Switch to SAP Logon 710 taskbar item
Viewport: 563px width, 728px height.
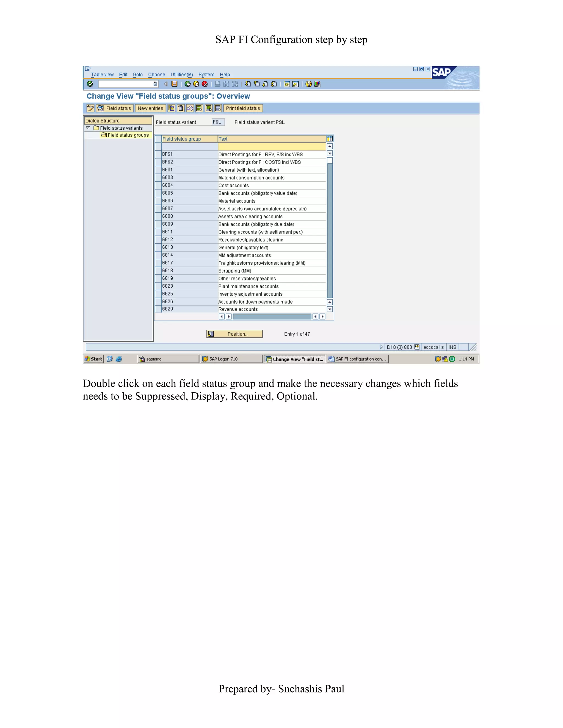coord(231,359)
